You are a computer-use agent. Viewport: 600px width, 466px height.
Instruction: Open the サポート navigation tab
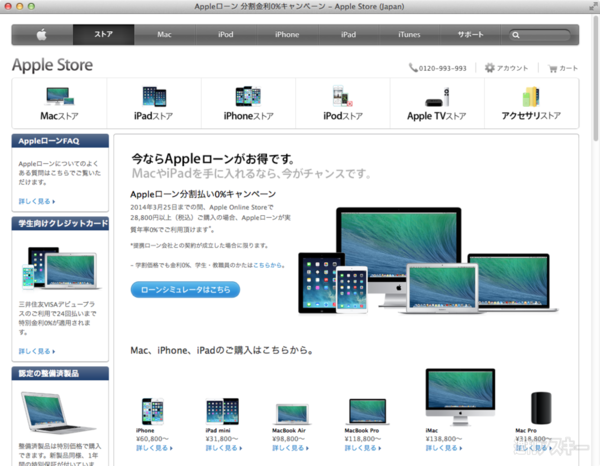471,34
